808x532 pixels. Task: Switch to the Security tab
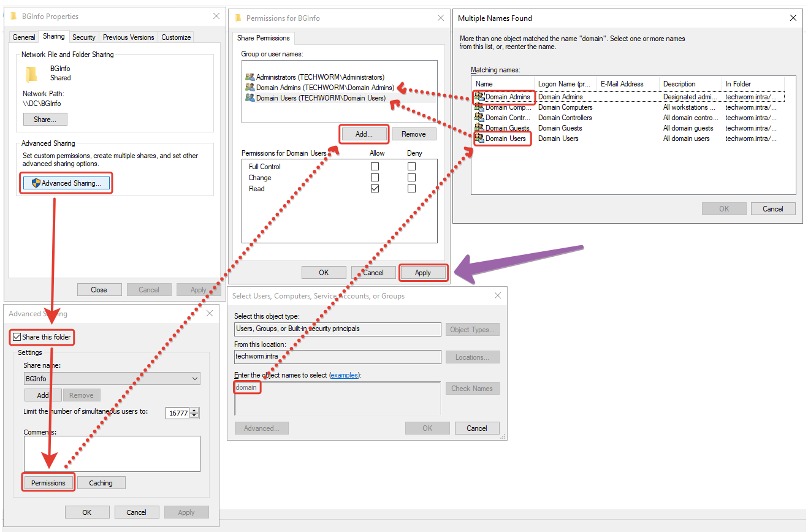click(84, 37)
